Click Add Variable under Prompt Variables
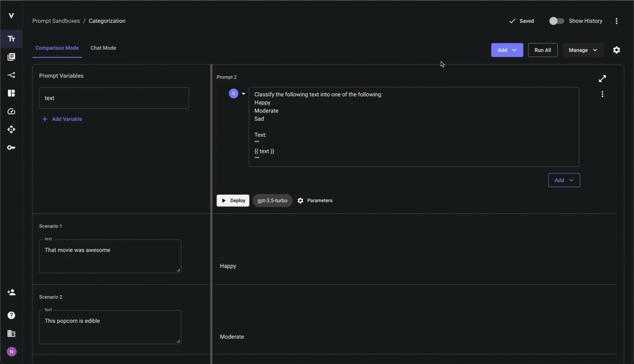634x364 pixels. point(62,119)
